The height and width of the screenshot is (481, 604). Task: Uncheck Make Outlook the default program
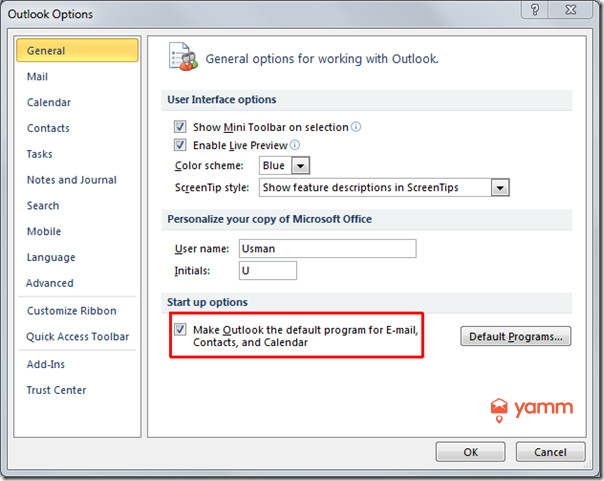180,329
